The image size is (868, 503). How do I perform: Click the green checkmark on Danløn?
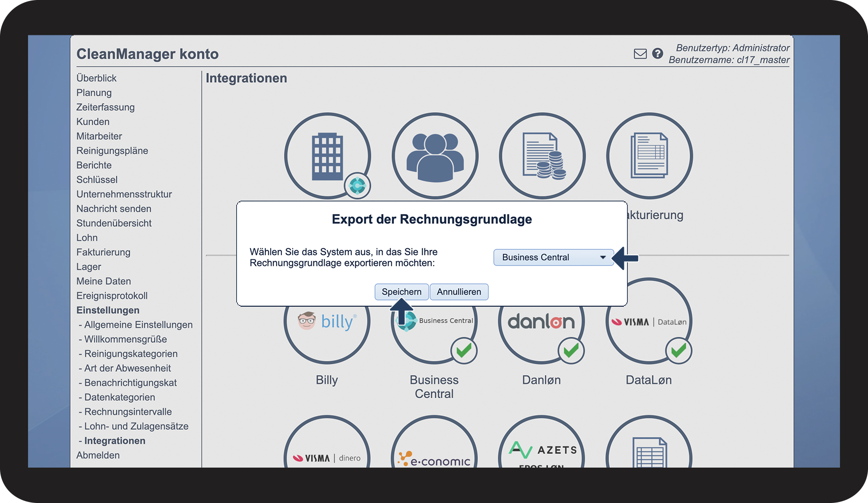pos(571,351)
